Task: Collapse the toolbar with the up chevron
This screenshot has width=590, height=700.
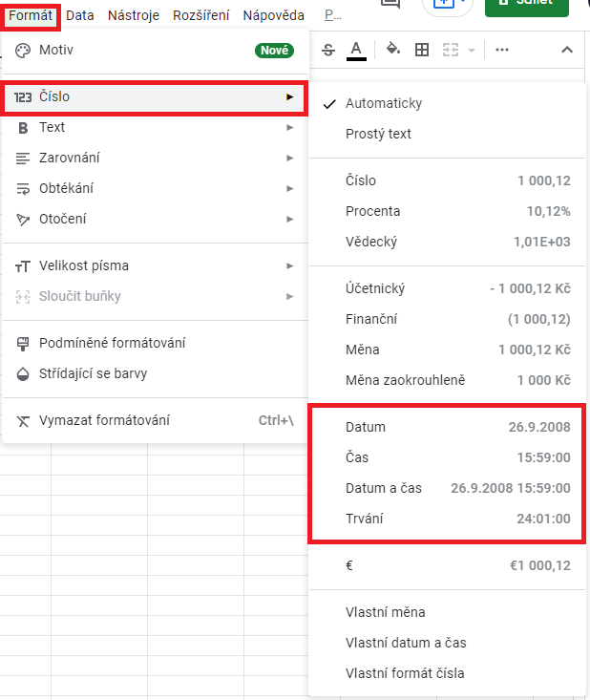Action: click(x=567, y=50)
